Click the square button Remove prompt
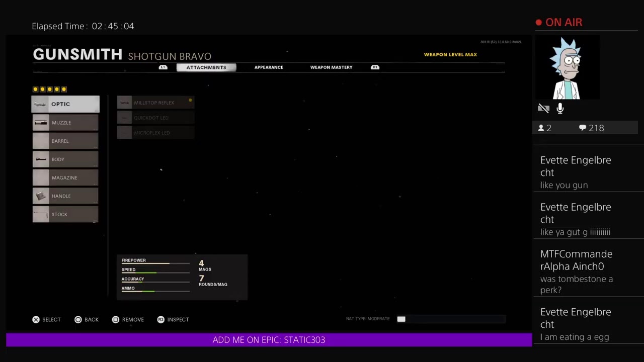 point(128,320)
